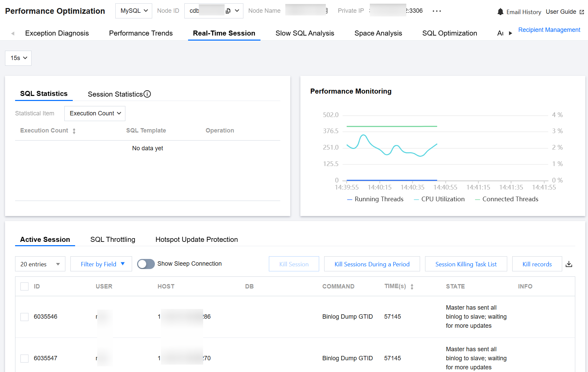Download the active session list
Screen dimensions: 588x372
[569, 264]
